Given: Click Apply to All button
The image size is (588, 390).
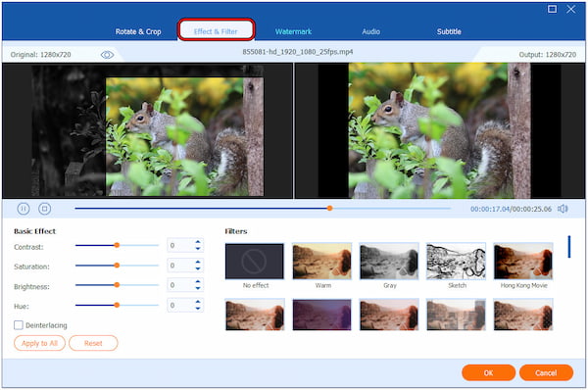Looking at the screenshot, I should pyautogui.click(x=39, y=343).
